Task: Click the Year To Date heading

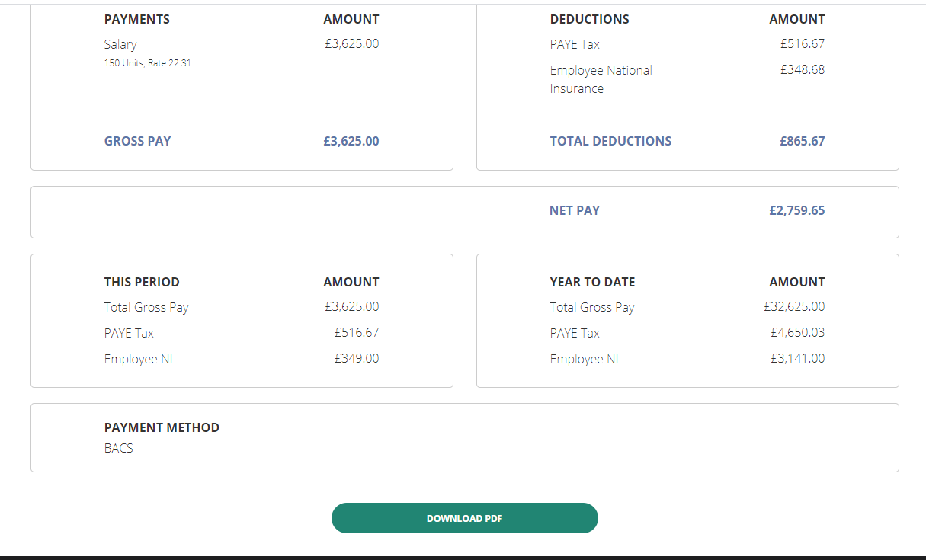Action: click(592, 282)
